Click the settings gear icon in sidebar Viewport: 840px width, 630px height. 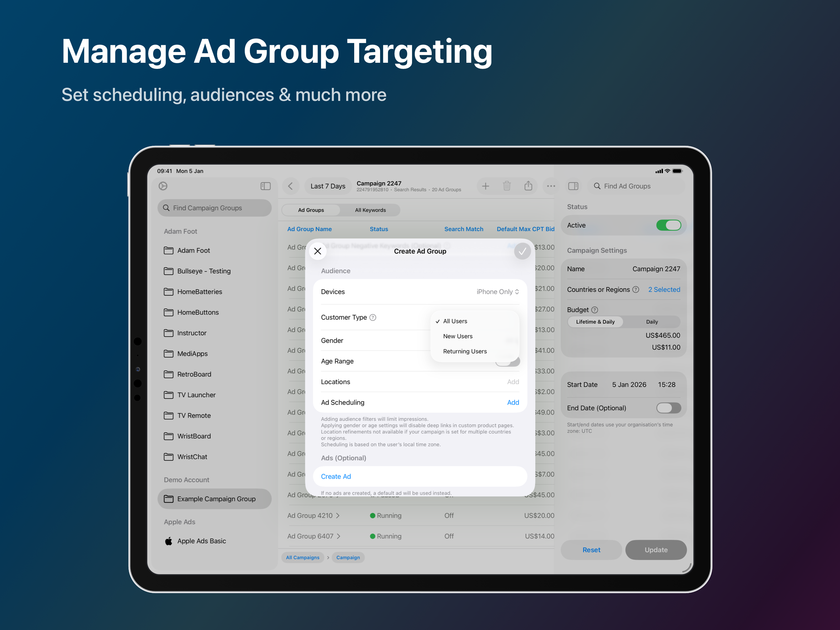click(x=163, y=186)
